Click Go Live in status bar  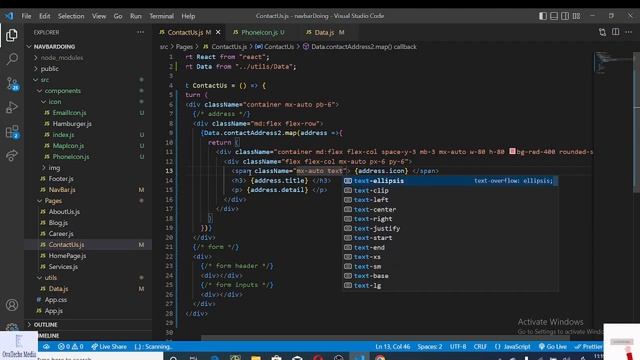pos(552,347)
